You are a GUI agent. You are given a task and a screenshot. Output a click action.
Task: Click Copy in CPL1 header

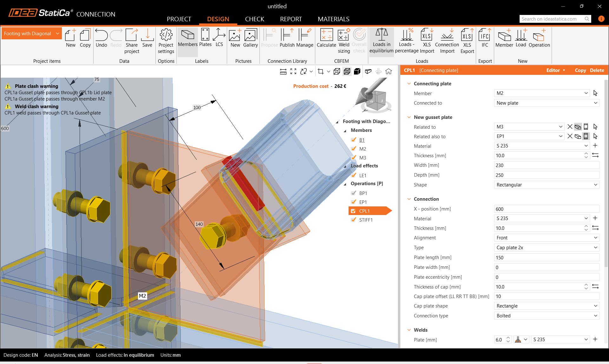click(580, 70)
